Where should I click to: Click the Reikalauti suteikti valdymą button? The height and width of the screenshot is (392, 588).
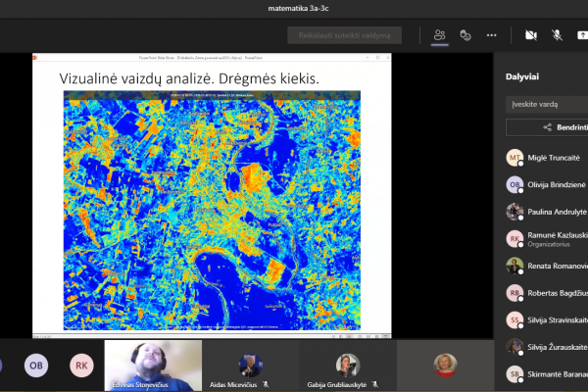[x=344, y=35]
